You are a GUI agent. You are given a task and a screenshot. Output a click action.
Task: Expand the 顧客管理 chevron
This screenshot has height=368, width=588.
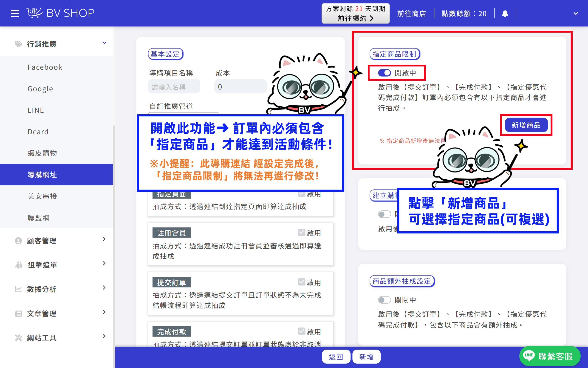click(104, 239)
